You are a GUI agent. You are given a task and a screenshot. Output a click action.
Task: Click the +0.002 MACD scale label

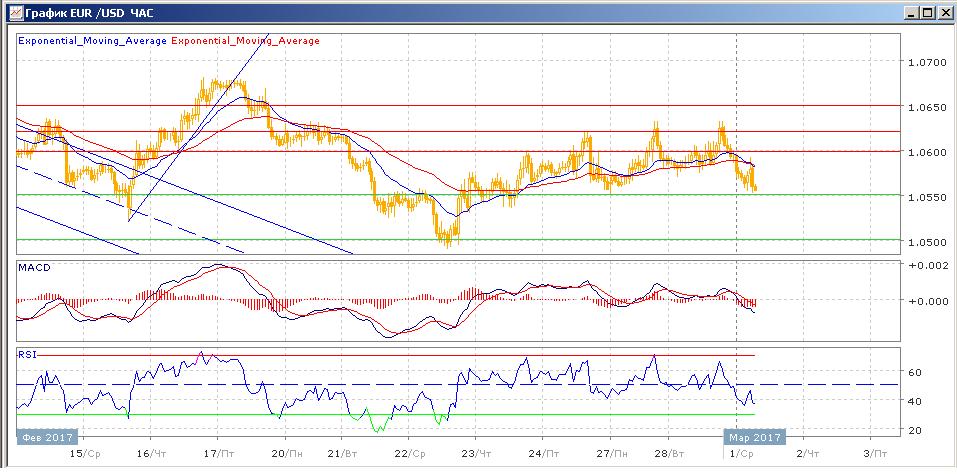pyautogui.click(x=924, y=264)
